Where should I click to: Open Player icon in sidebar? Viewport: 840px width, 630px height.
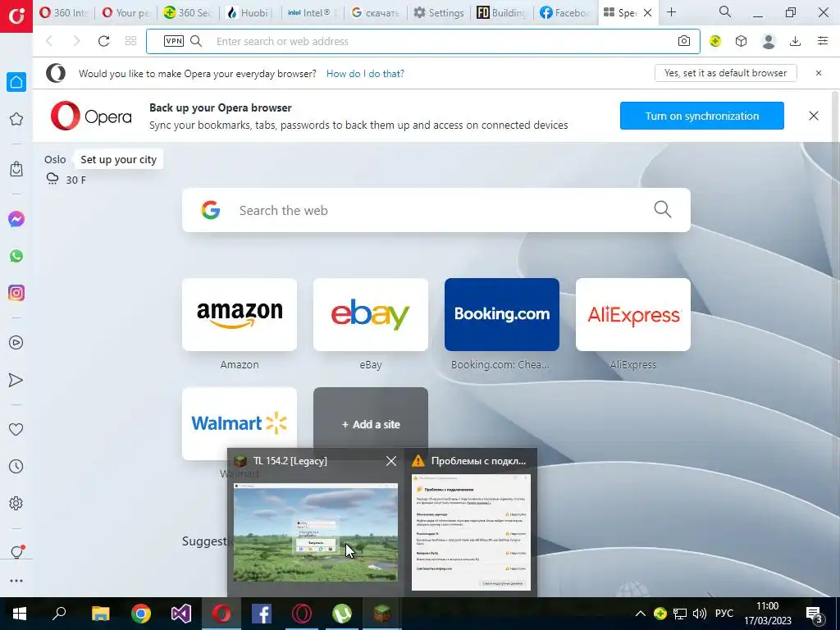tap(16, 342)
